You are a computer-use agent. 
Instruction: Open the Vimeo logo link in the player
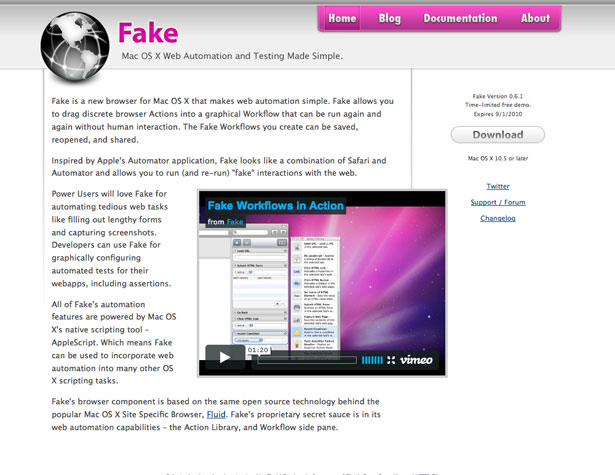point(416,360)
